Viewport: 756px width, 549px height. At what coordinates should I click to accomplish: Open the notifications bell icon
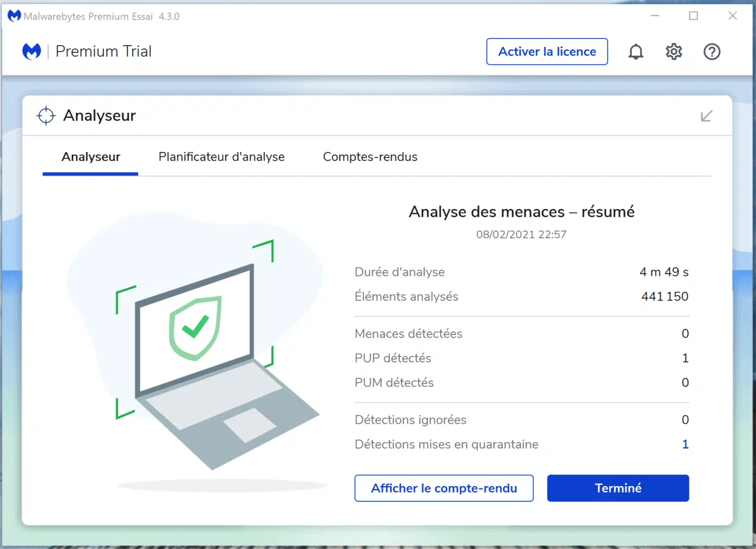pyautogui.click(x=636, y=52)
